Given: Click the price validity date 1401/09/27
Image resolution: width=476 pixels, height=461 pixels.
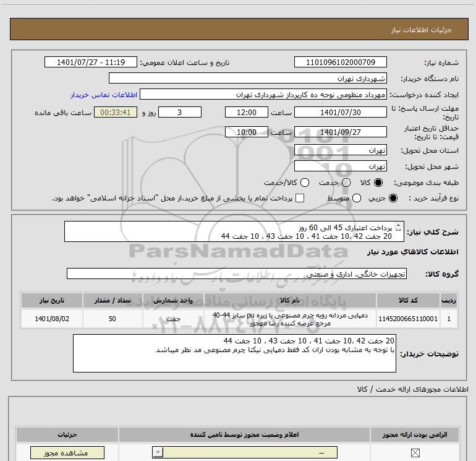Looking at the screenshot, I should (340, 132).
